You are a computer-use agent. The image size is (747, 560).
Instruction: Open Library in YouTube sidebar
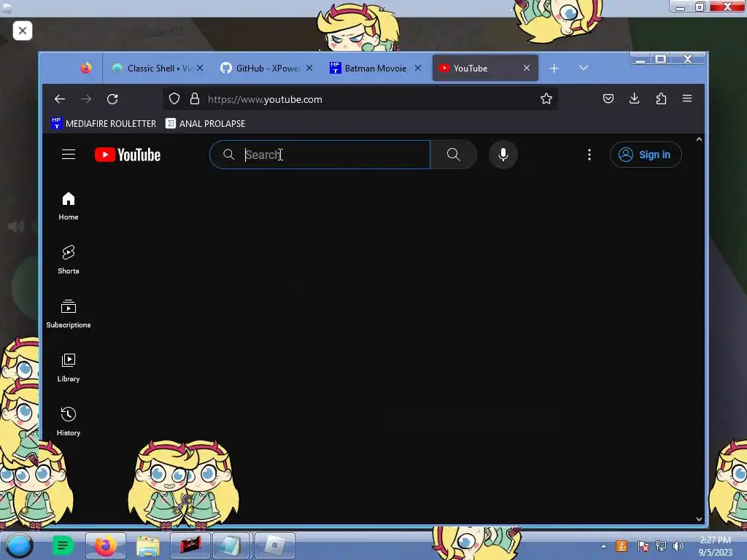coord(69,367)
